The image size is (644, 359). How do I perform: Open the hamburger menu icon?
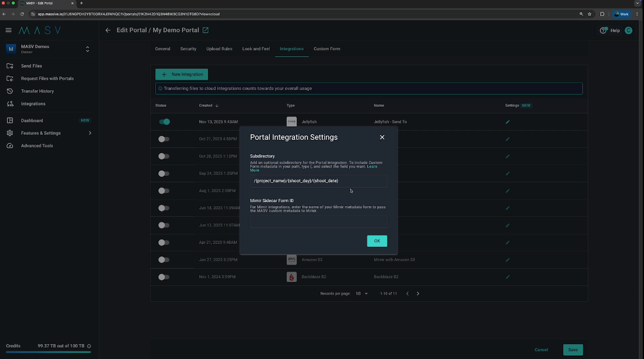pyautogui.click(x=8, y=30)
